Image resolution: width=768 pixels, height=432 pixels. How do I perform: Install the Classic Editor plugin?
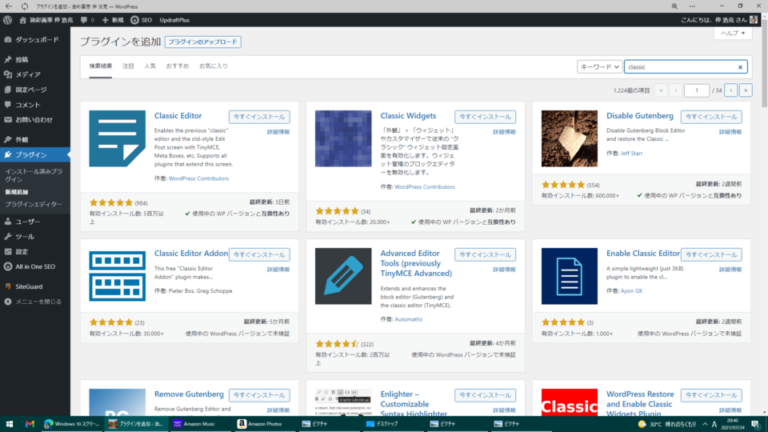tap(259, 117)
